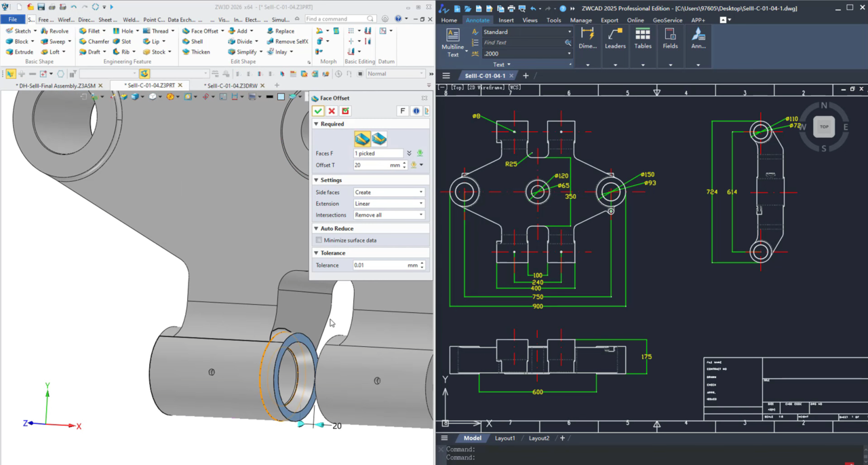
Task: Select the first face offset mode button
Action: click(362, 138)
